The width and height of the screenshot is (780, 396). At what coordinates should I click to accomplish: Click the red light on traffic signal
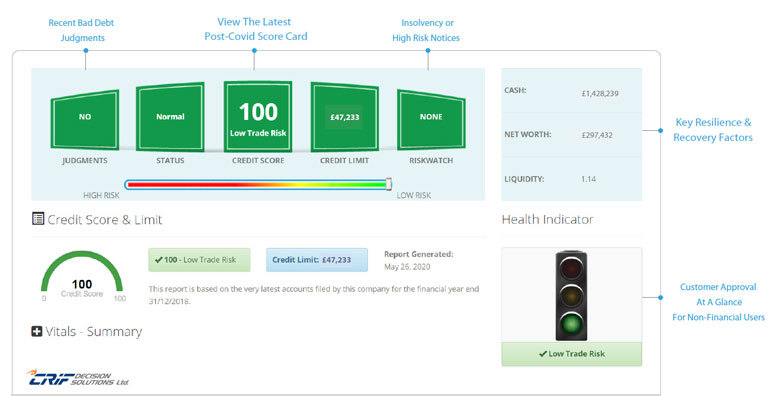(571, 268)
